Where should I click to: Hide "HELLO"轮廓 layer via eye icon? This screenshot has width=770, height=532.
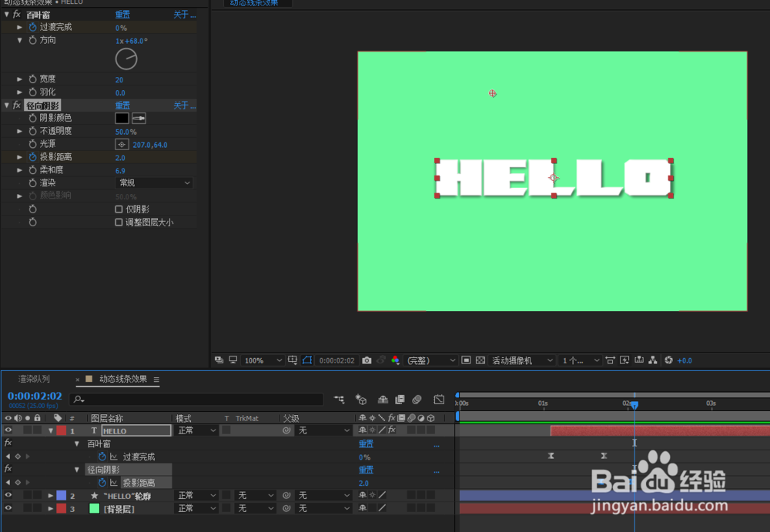[8, 495]
